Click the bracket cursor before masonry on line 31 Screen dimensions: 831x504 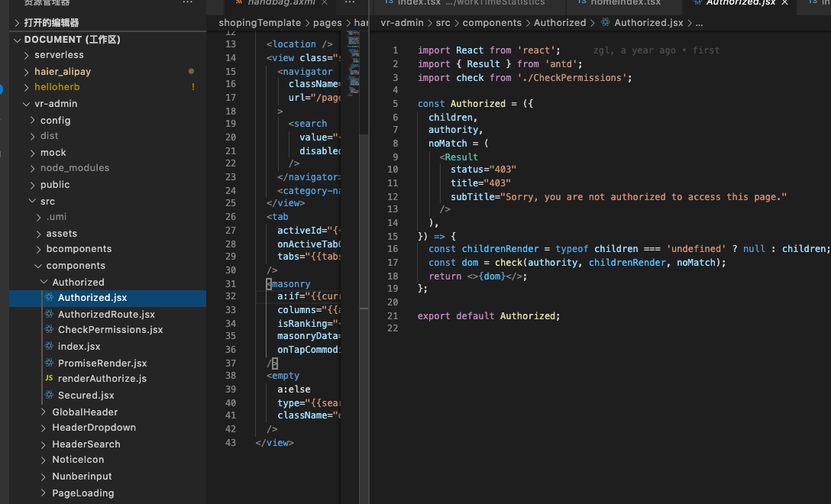point(269,284)
